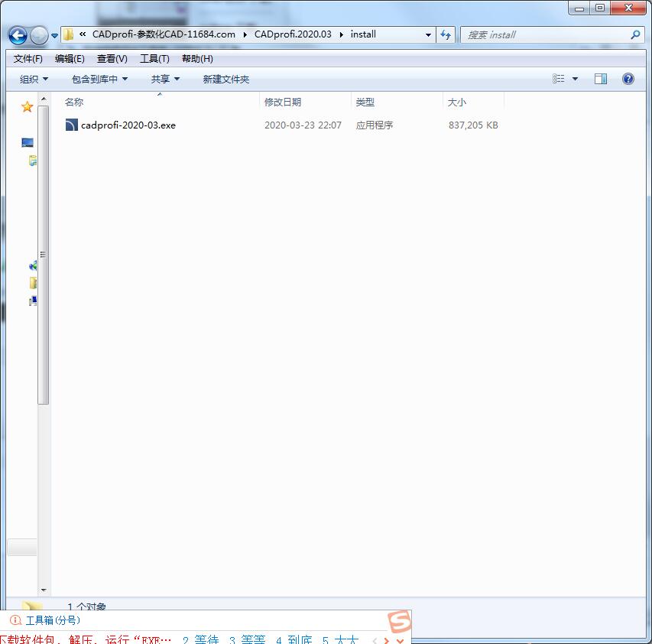This screenshot has width=652, height=644.
Task: Open the 查看(V) menu
Action: click(112, 59)
